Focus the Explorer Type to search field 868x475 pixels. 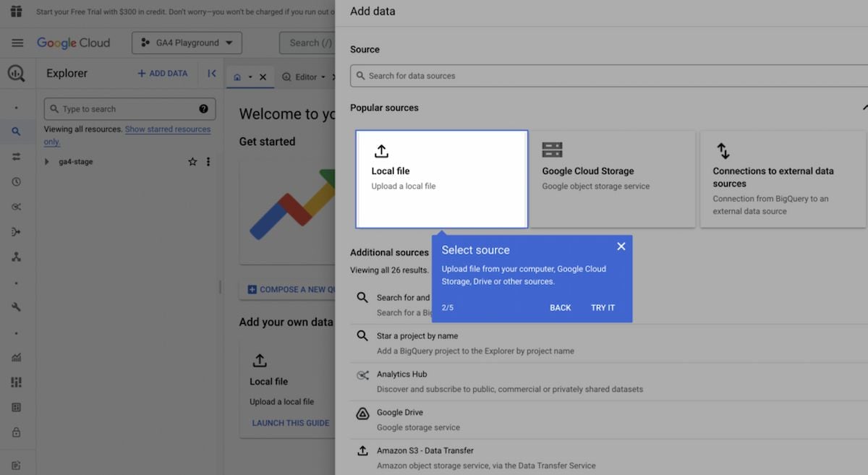click(129, 109)
